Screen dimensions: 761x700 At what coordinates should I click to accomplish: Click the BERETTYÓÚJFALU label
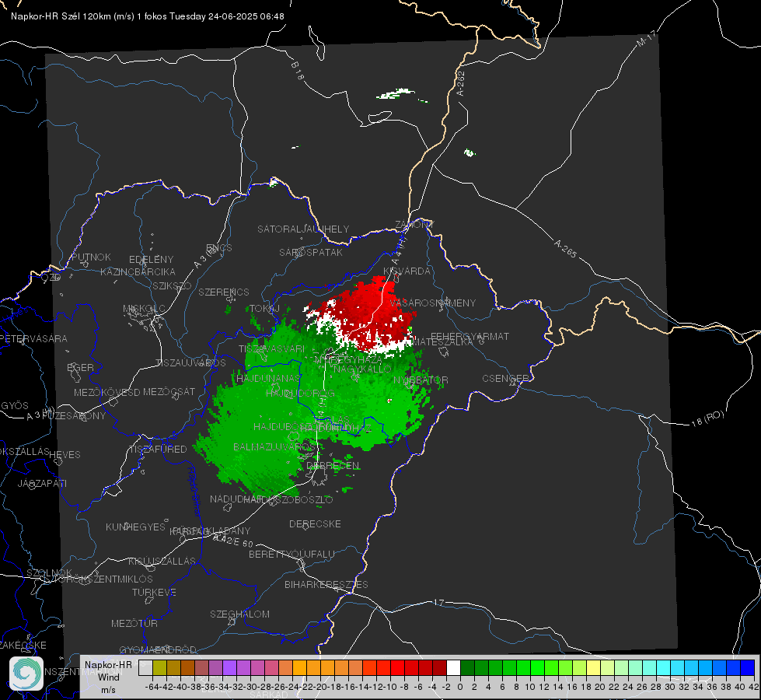coord(291,555)
